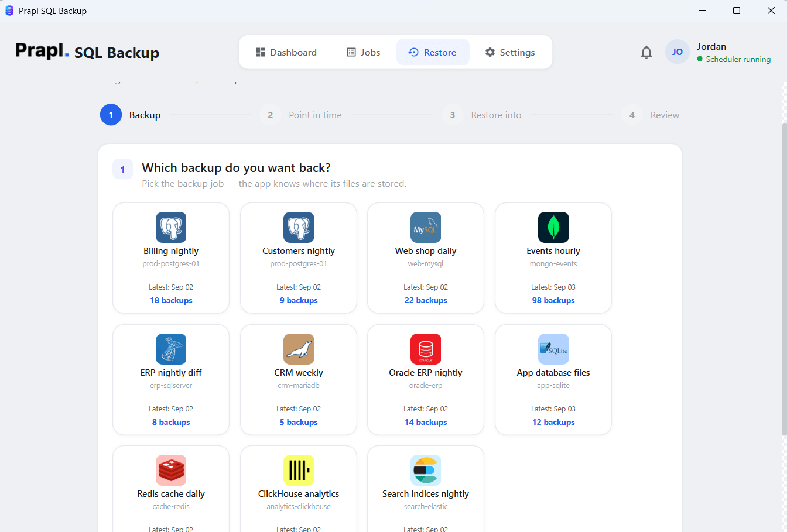Choose the ClickHouse analytics icon
The height and width of the screenshot is (532, 787).
click(x=299, y=470)
